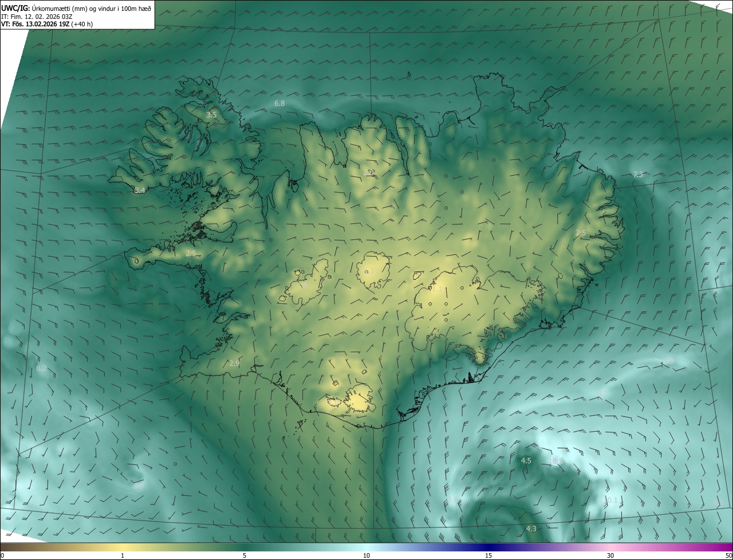Pick the yellow color band above tick 1

click(x=123, y=547)
